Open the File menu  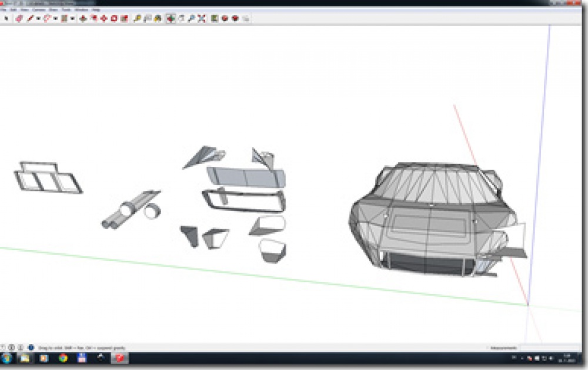[x=4, y=9]
